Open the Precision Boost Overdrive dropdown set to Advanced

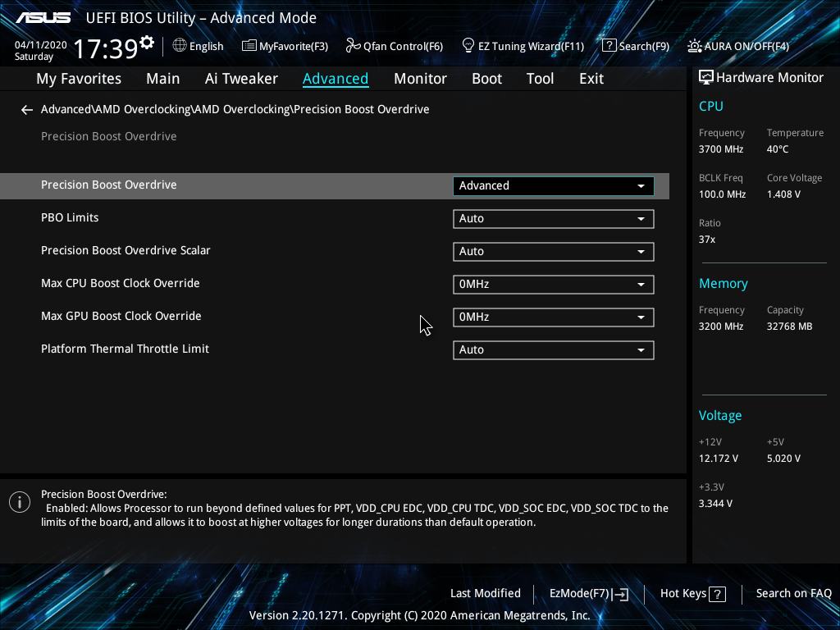(x=554, y=186)
